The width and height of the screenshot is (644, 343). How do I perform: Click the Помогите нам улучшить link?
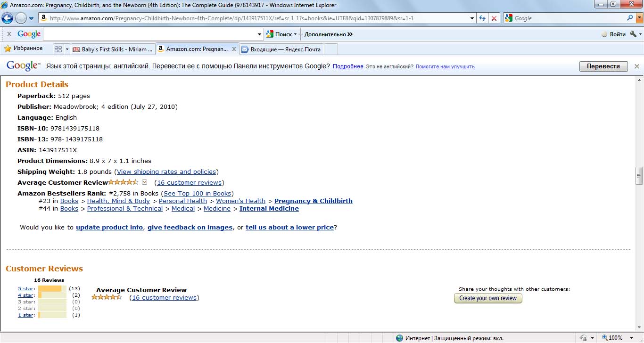(445, 66)
